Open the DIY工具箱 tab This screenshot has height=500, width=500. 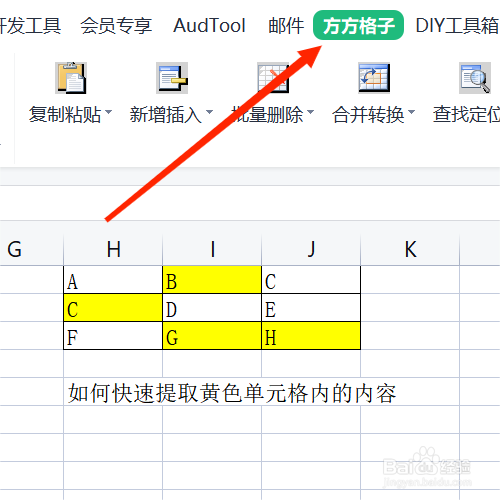[457, 26]
